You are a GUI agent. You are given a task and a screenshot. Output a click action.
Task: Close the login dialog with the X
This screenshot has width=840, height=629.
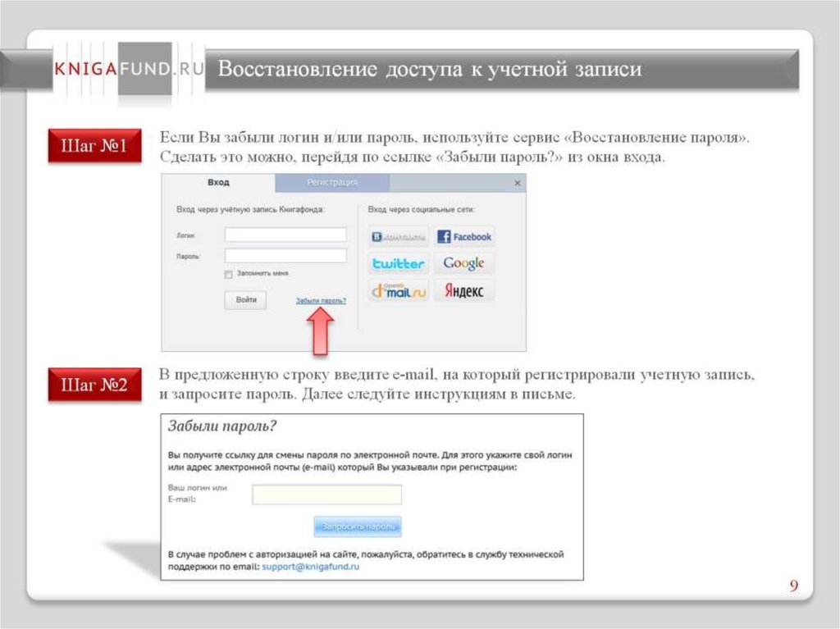pyautogui.click(x=517, y=184)
